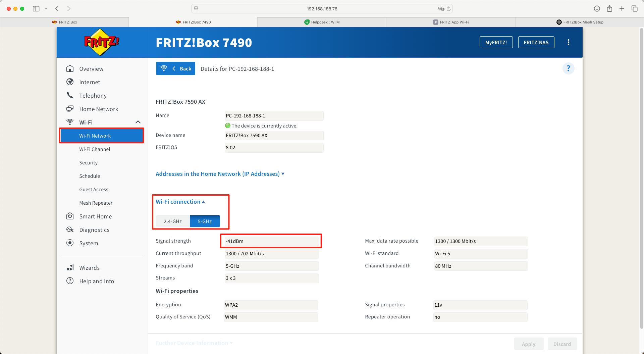Click the Home Network devices icon
Viewport: 644px width, 354px height.
click(x=70, y=109)
